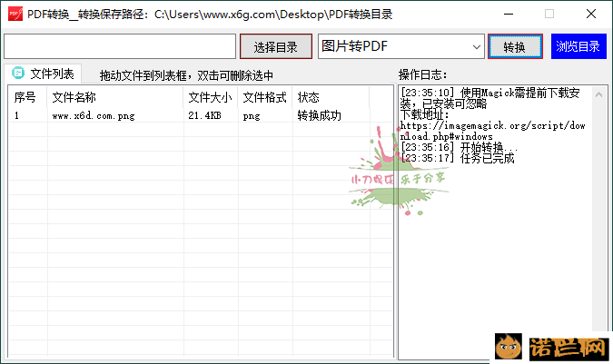Viewport: 613px width, 364px height.
Task: Click the 转换 button to start conversion
Action: tap(515, 46)
